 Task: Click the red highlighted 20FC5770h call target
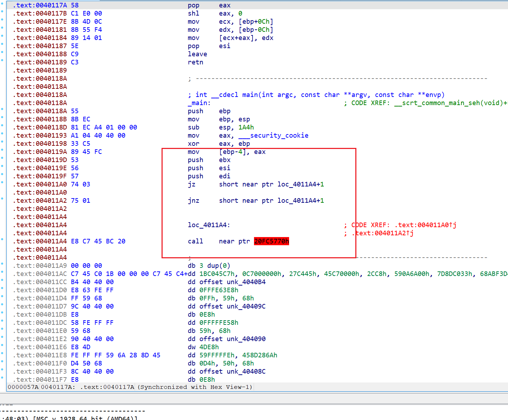click(x=271, y=241)
